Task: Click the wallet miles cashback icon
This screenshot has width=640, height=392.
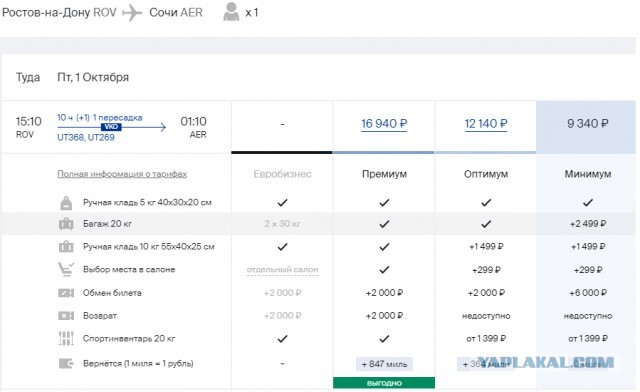Action: [66, 363]
